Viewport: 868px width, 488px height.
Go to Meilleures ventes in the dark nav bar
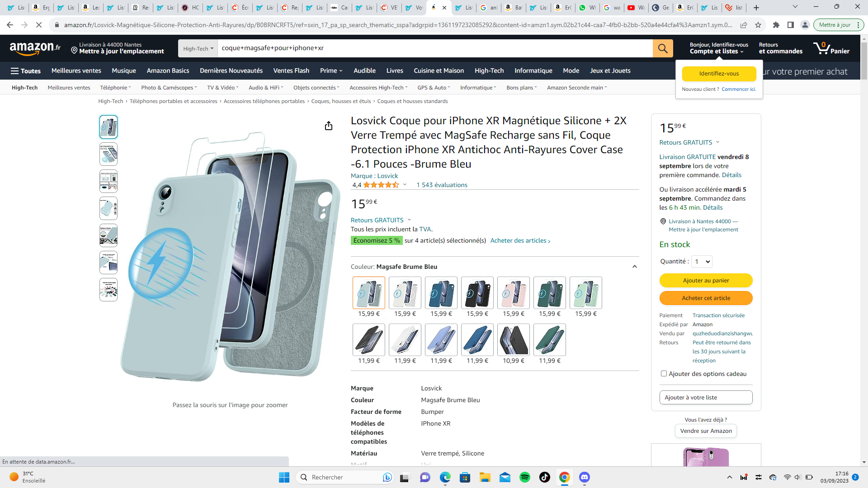pos(76,71)
